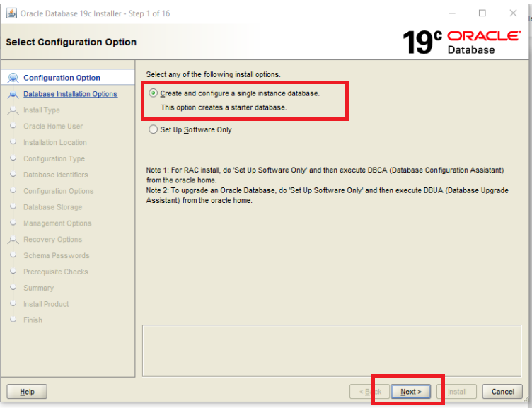Viewport: 532px width, 408px height.
Task: Open Help for the installer
Action: pos(27,392)
